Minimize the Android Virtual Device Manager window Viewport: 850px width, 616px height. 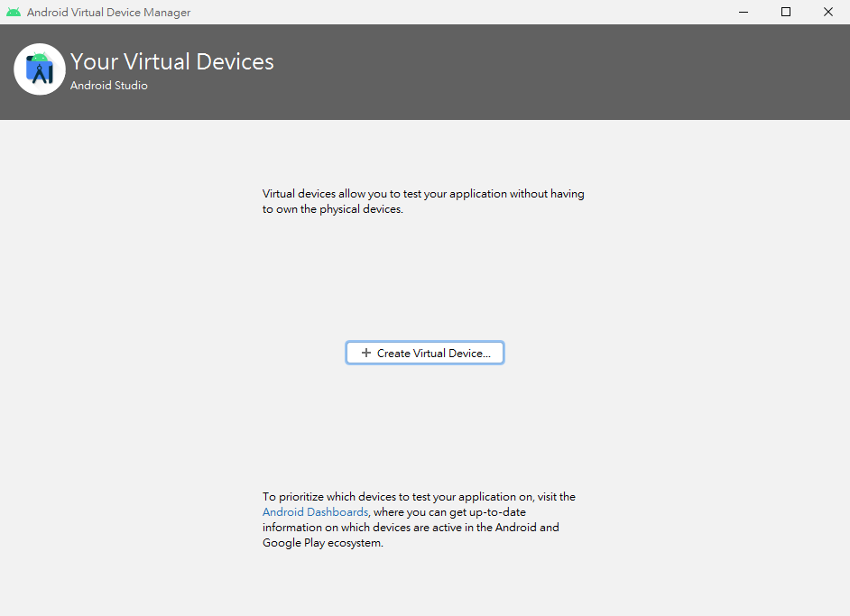click(x=744, y=12)
